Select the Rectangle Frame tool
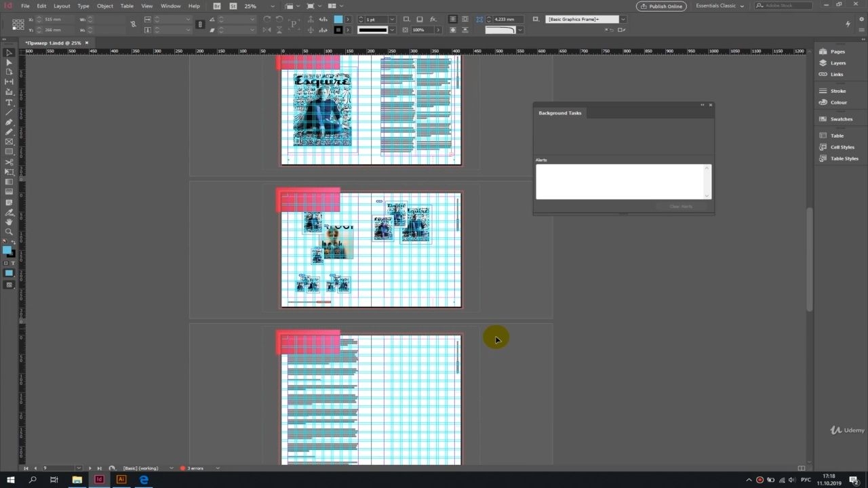Viewport: 868px width, 488px height. 9,142
